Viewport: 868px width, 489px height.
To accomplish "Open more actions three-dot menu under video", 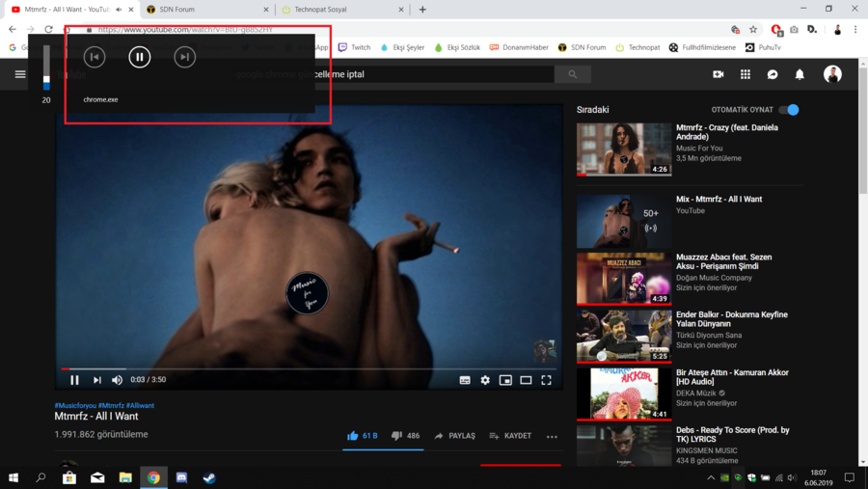I will pos(552,436).
